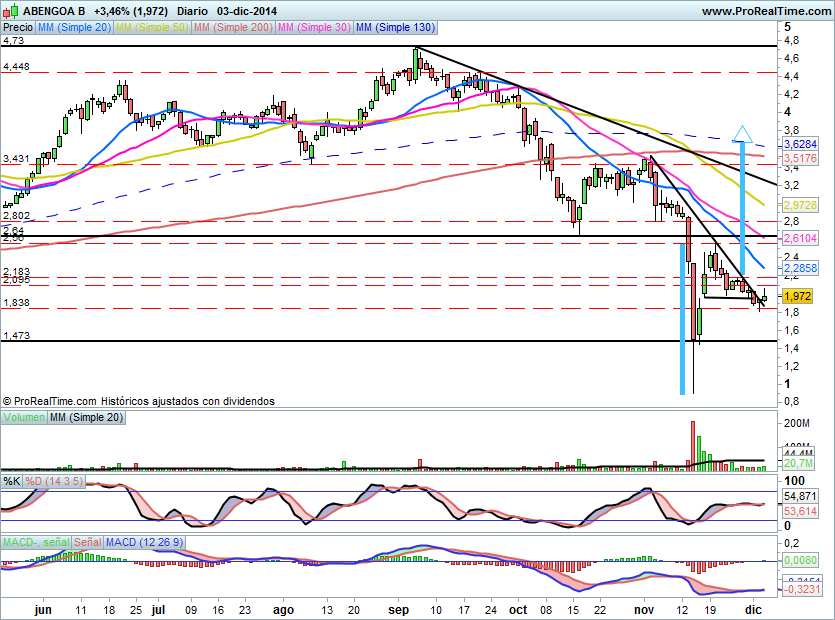
Task: Click the MACD (12 26 9) label
Action: 145,541
